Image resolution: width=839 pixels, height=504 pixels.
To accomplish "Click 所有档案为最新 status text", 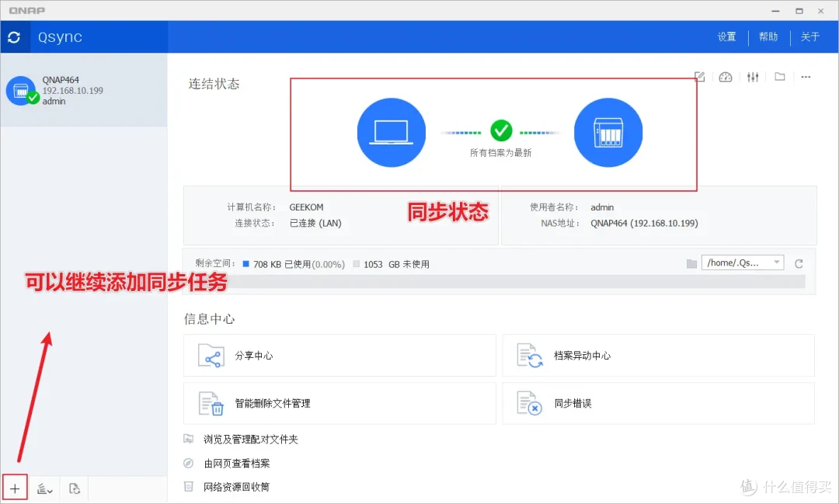I will click(x=501, y=153).
